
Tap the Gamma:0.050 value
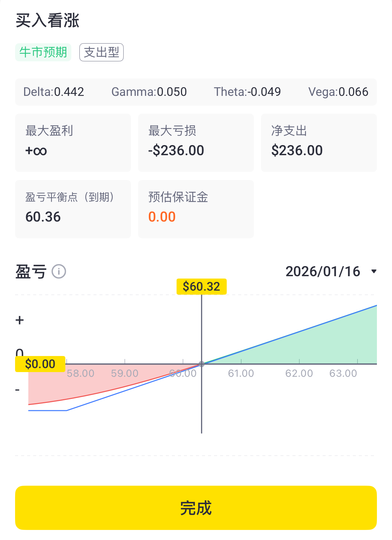[149, 92]
